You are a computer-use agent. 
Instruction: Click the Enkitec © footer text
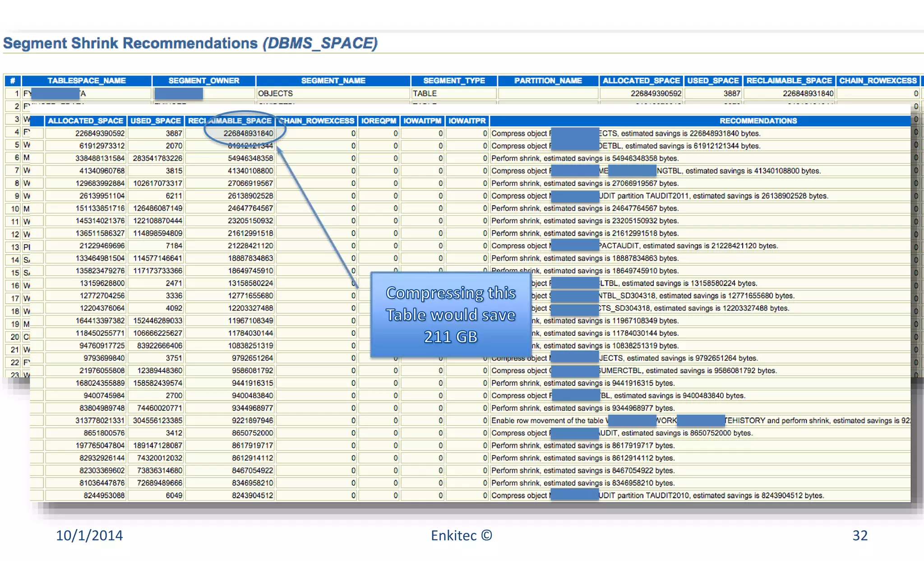[461, 535]
